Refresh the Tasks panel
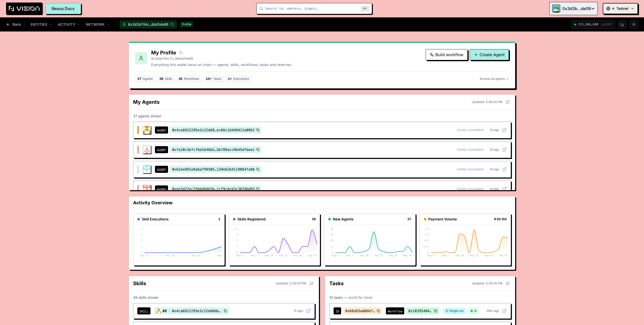Screen dimensions: 644x325 pos(508,283)
